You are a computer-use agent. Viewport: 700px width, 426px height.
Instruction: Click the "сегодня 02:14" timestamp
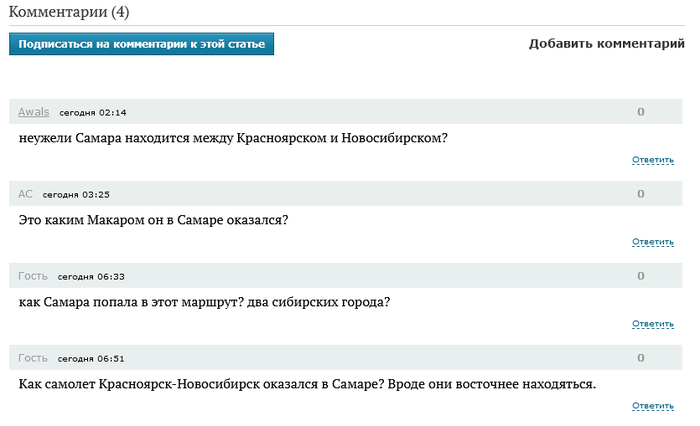[93, 112]
